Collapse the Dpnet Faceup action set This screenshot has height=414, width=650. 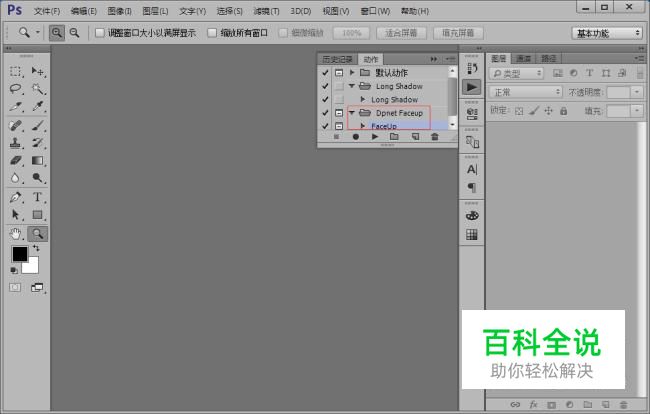coord(352,113)
